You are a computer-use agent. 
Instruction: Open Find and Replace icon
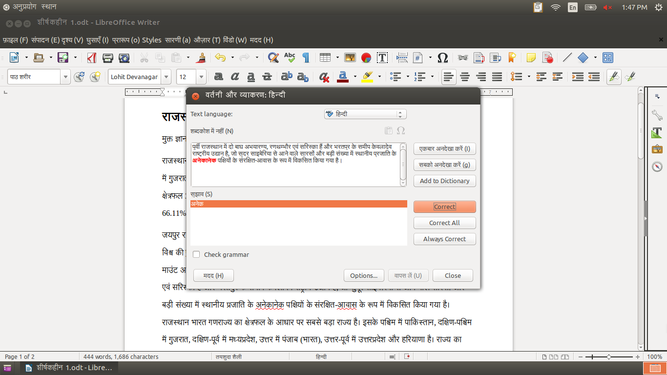273,57
